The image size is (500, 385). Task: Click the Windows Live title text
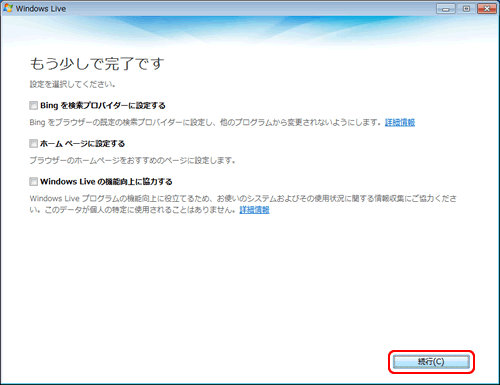[x=41, y=9]
